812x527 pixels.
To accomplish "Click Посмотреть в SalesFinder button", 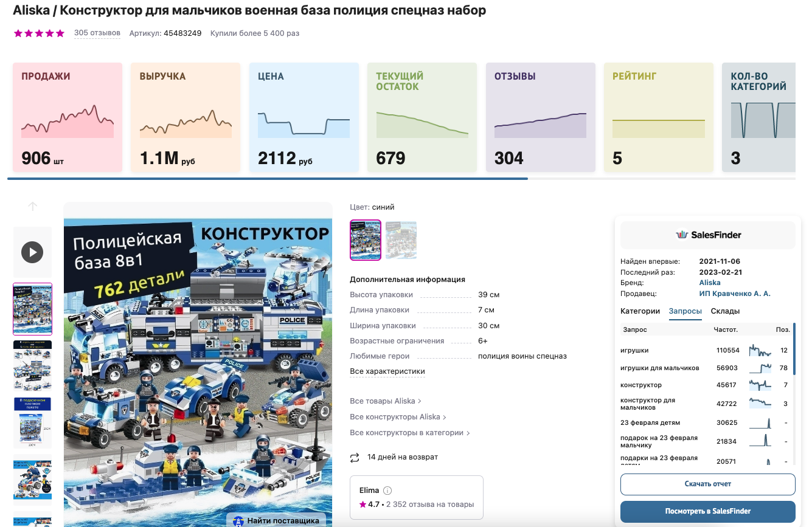I will pos(708,512).
